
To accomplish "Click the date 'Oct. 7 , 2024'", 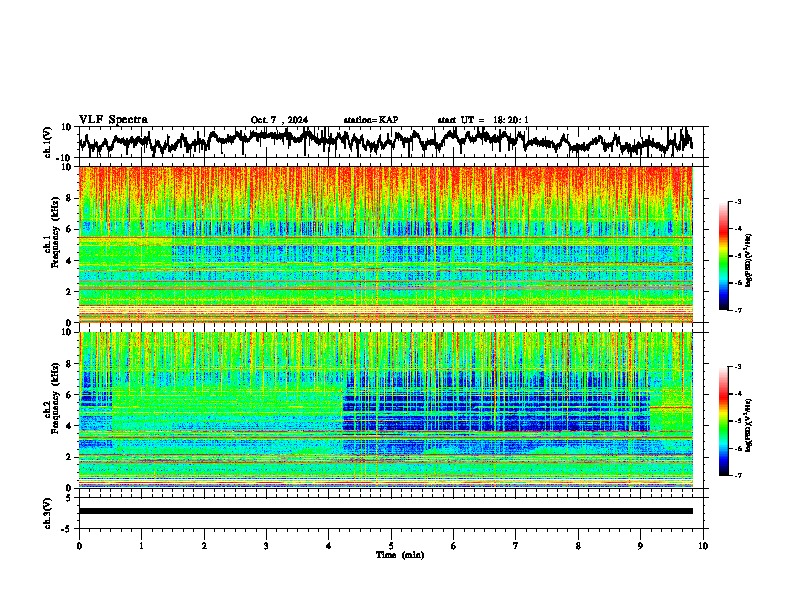I will (x=279, y=120).
